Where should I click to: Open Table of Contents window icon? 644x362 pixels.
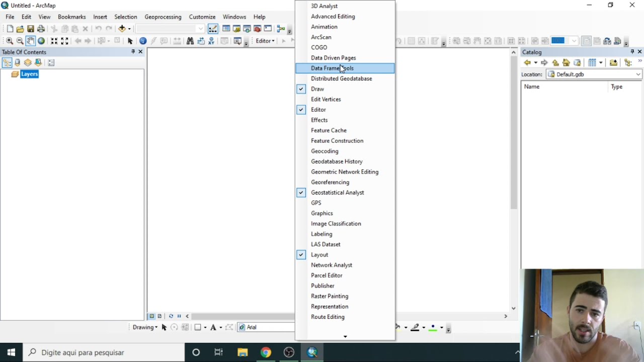(x=226, y=29)
